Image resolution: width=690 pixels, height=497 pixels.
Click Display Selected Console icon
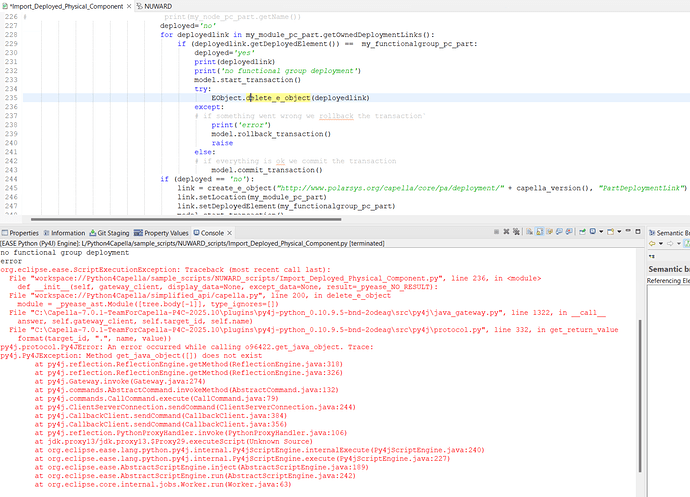593,232
